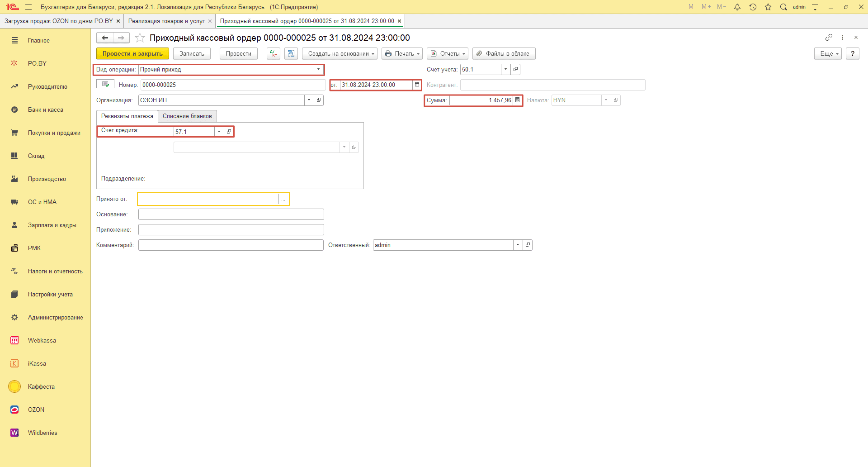Open the 1C main menu hamburger icon
This screenshot has width=868, height=467.
pos(28,7)
